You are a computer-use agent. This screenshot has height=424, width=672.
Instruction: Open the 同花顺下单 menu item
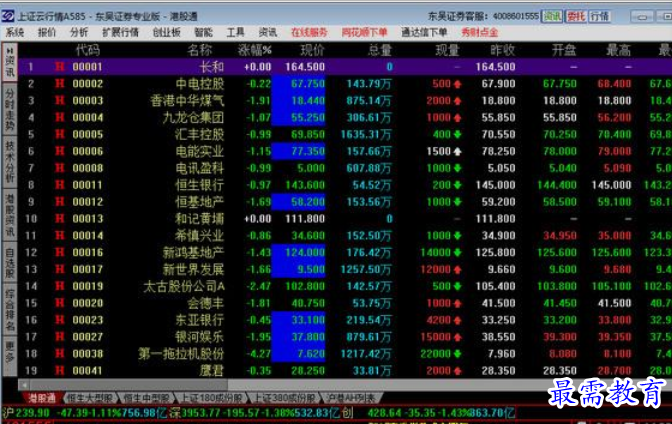pyautogui.click(x=365, y=32)
